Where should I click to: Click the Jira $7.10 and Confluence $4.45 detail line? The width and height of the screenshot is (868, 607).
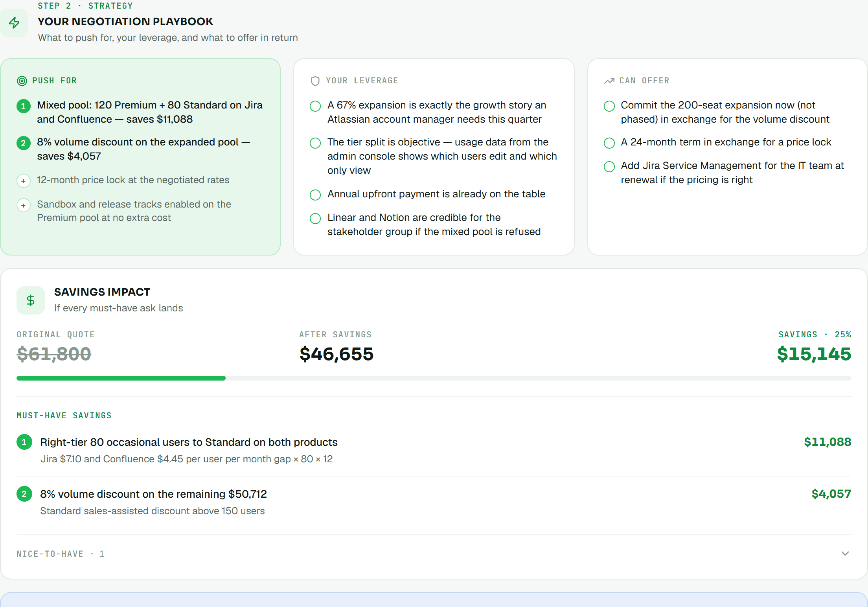coord(186,459)
